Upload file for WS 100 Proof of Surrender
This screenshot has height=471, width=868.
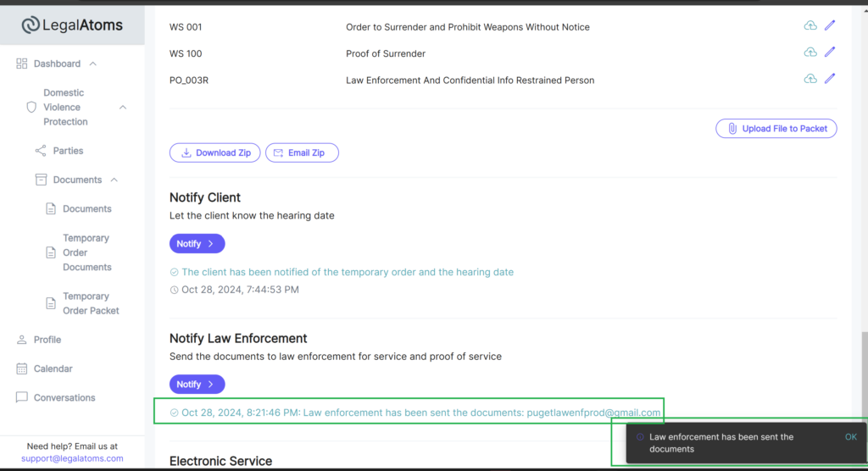(810, 52)
